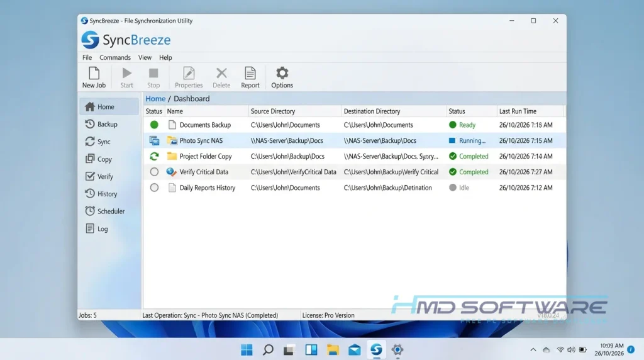Open job Properties from toolbar
This screenshot has height=360, width=644.
point(189,77)
